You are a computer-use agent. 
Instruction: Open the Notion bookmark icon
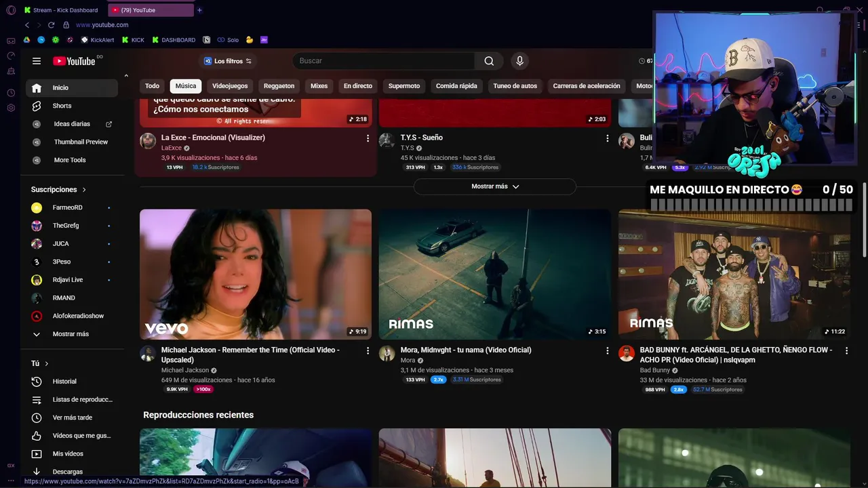point(207,40)
